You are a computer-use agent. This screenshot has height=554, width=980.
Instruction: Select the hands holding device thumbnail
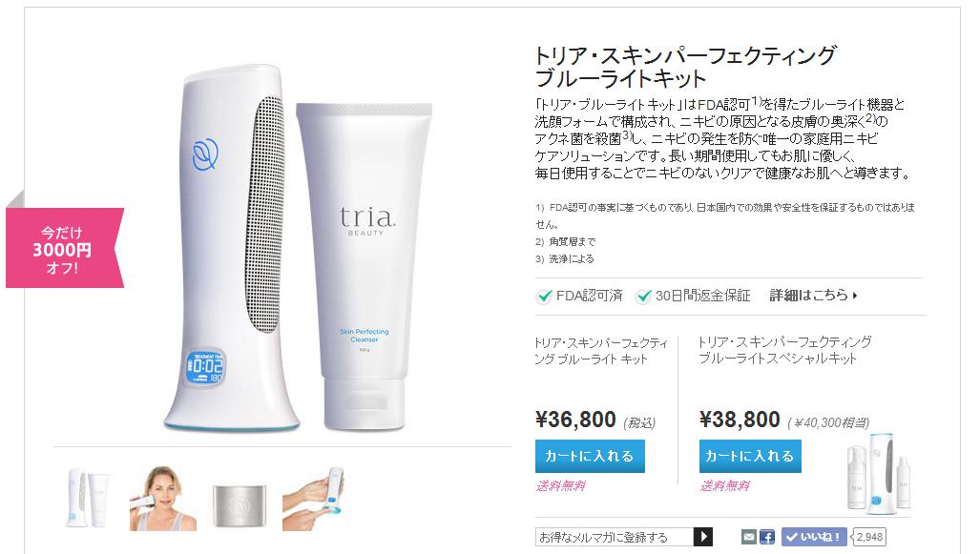point(314,499)
